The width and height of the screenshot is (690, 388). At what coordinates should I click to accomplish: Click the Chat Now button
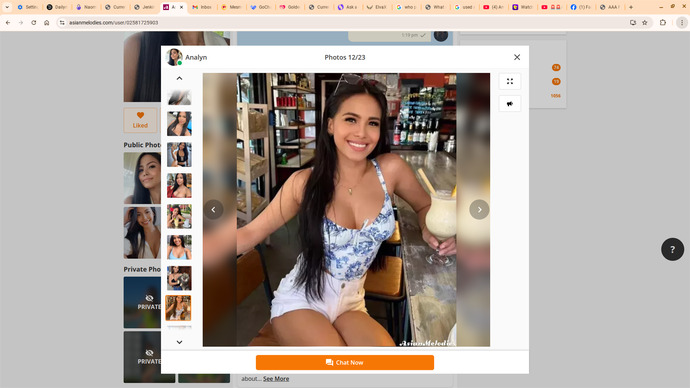click(x=345, y=362)
